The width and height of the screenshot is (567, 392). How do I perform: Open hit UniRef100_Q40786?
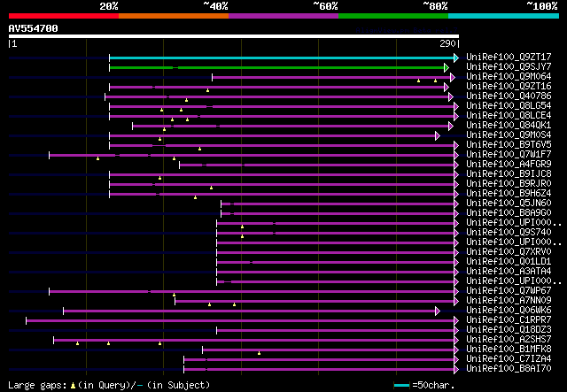tap(509, 96)
